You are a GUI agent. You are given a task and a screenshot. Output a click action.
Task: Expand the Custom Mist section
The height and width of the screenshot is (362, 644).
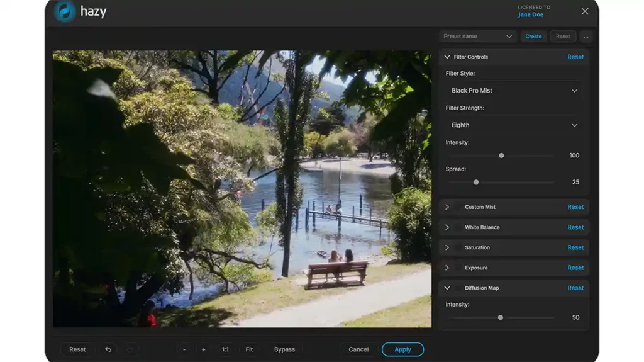pyautogui.click(x=447, y=207)
